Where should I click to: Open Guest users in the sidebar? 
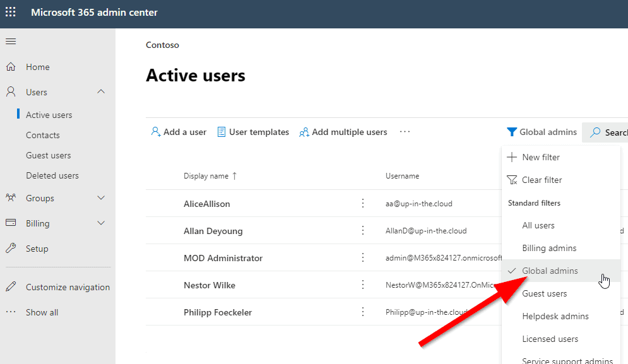(49, 155)
